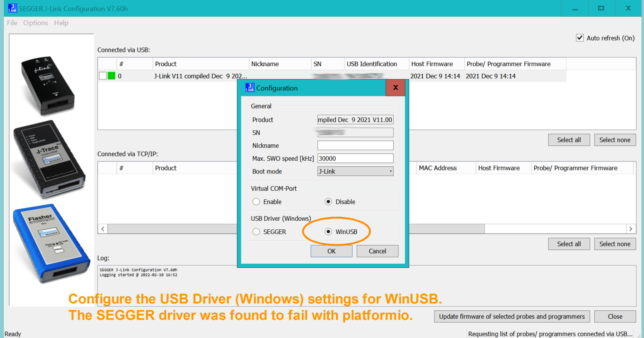The width and height of the screenshot is (644, 338).
Task: Cancel the Configuration dialog
Action: pyautogui.click(x=378, y=251)
